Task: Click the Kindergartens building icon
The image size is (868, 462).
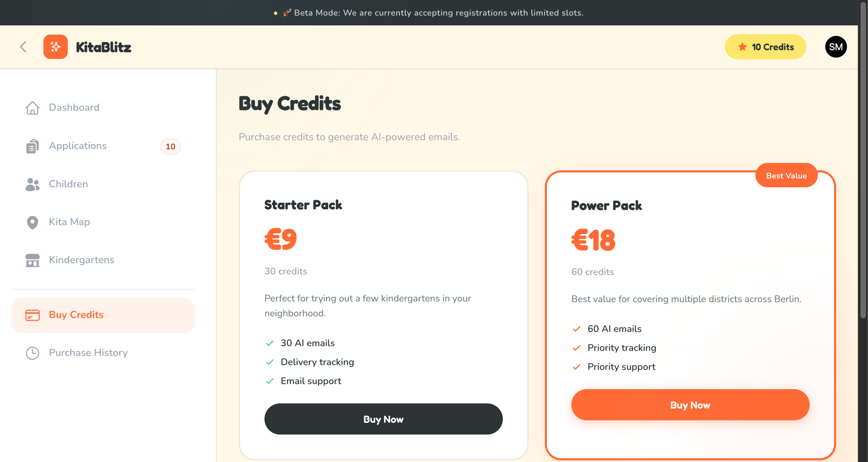Action: [33, 260]
